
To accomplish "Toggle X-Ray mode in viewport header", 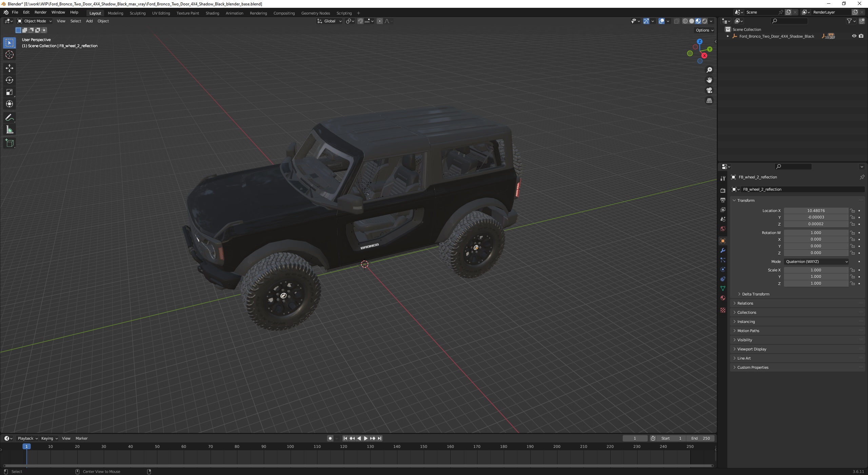I will [676, 21].
